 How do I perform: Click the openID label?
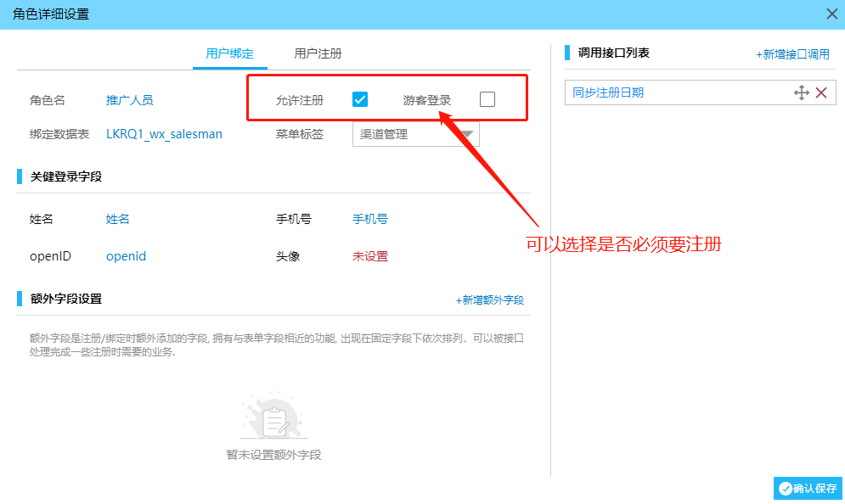pos(50,256)
